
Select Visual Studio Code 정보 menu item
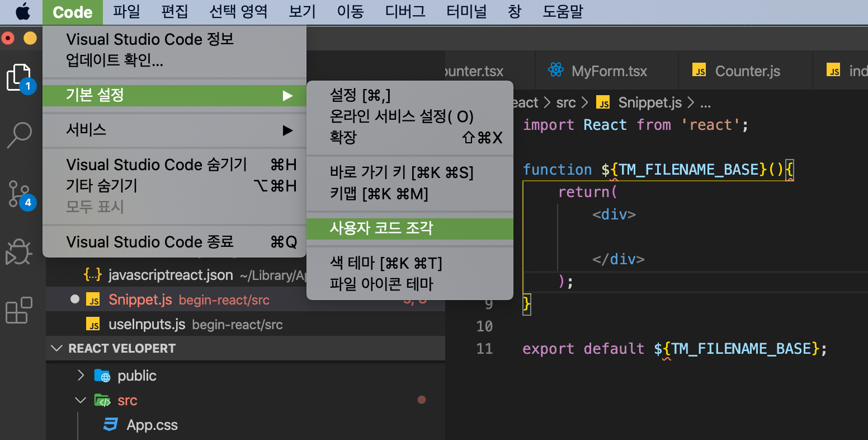(x=174, y=39)
